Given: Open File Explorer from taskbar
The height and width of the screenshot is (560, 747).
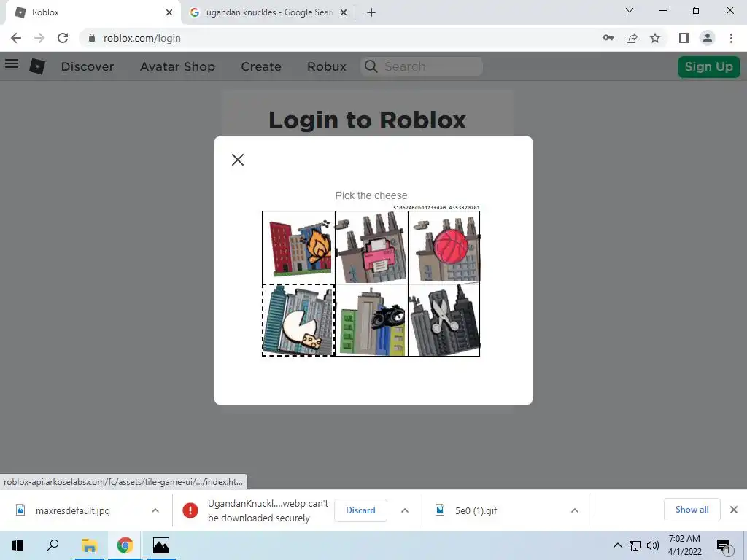Looking at the screenshot, I should point(89,545).
